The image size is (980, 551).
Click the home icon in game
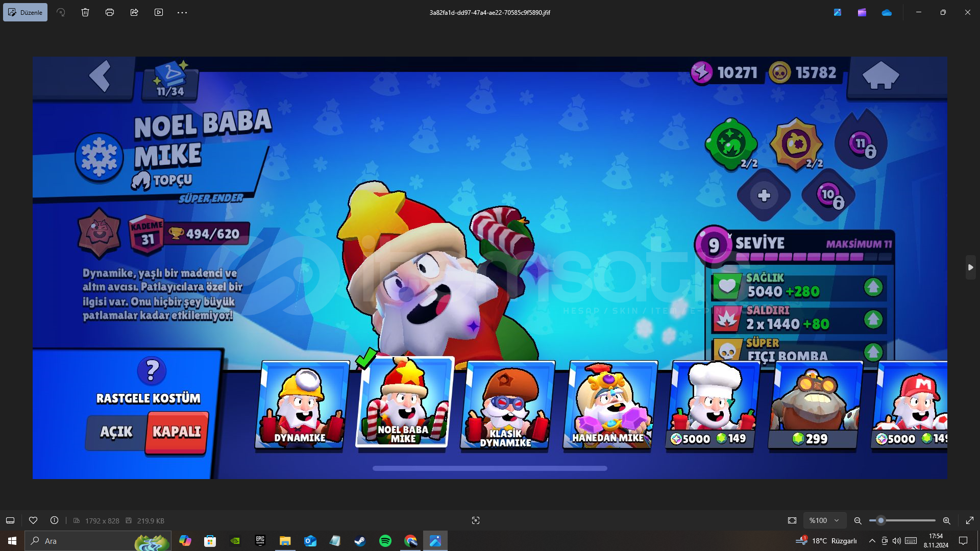(x=880, y=76)
